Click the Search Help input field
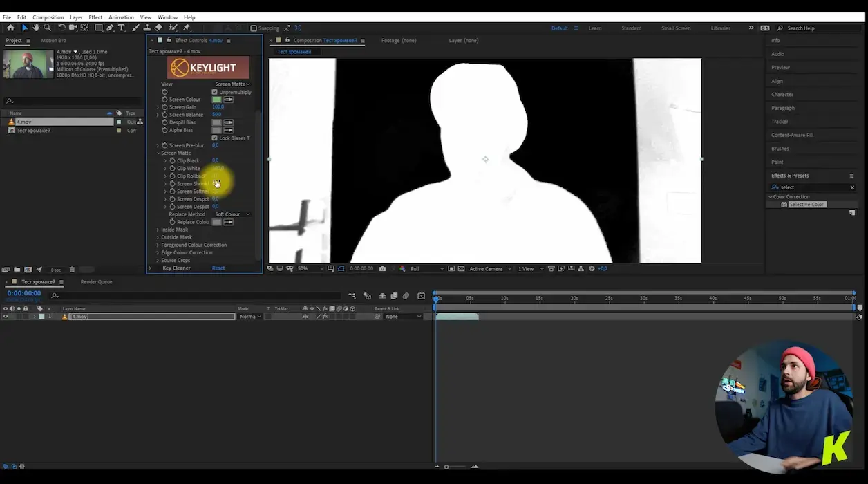 pyautogui.click(x=818, y=28)
